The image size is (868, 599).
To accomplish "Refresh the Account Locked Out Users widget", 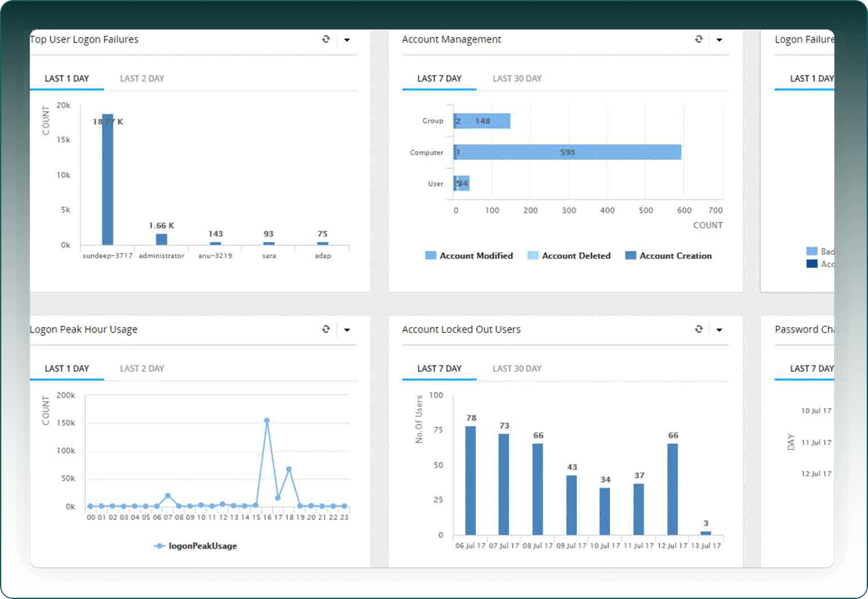I will [x=699, y=329].
